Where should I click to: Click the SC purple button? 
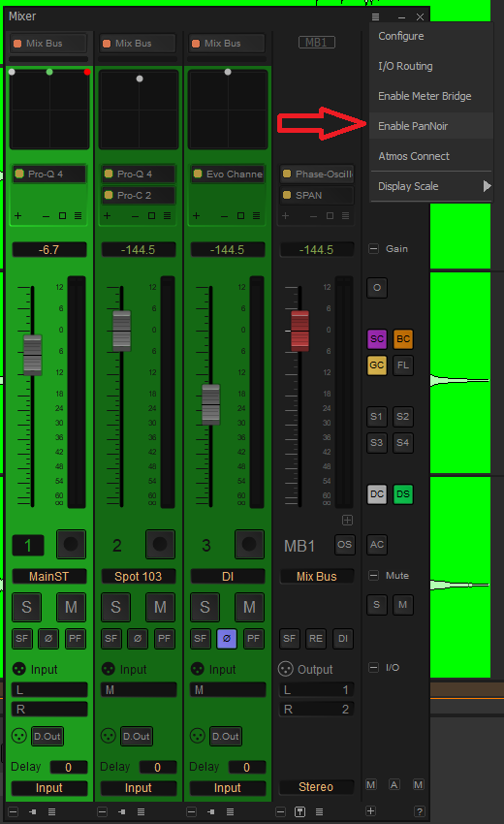(x=377, y=339)
